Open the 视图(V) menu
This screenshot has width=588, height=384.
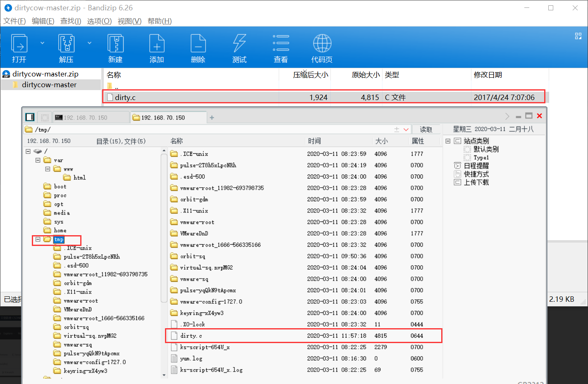point(129,21)
